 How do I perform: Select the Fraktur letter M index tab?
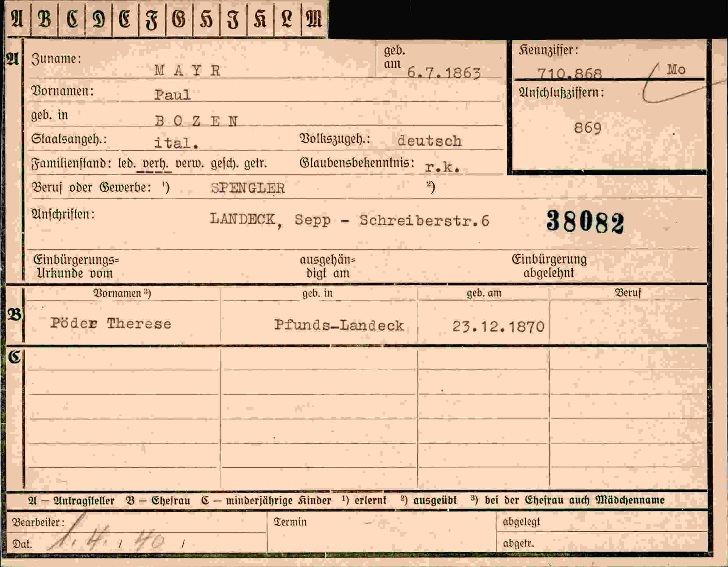click(x=314, y=18)
